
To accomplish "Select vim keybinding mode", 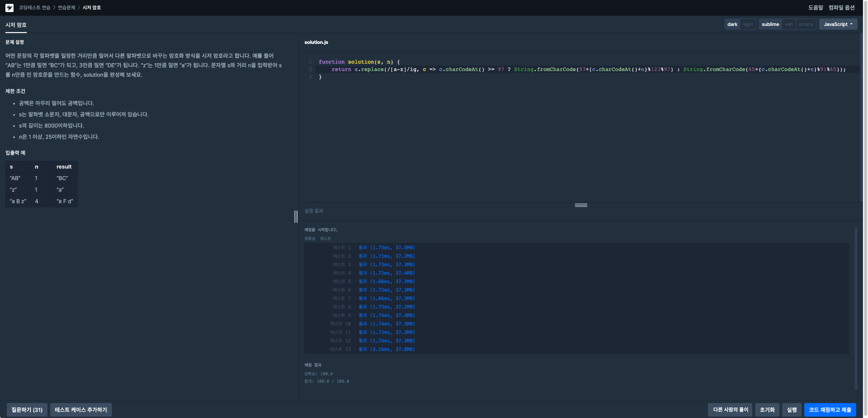I will click(789, 24).
